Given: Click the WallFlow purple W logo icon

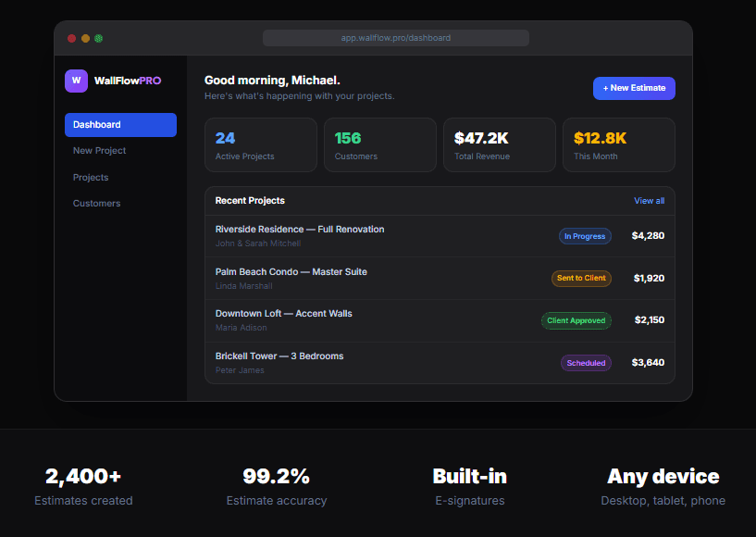Looking at the screenshot, I should pos(76,81).
